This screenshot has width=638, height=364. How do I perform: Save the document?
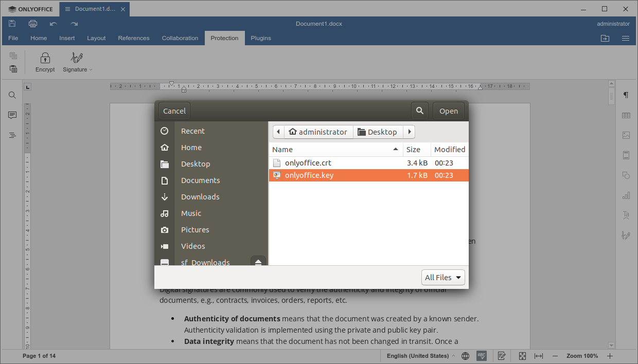tap(12, 23)
